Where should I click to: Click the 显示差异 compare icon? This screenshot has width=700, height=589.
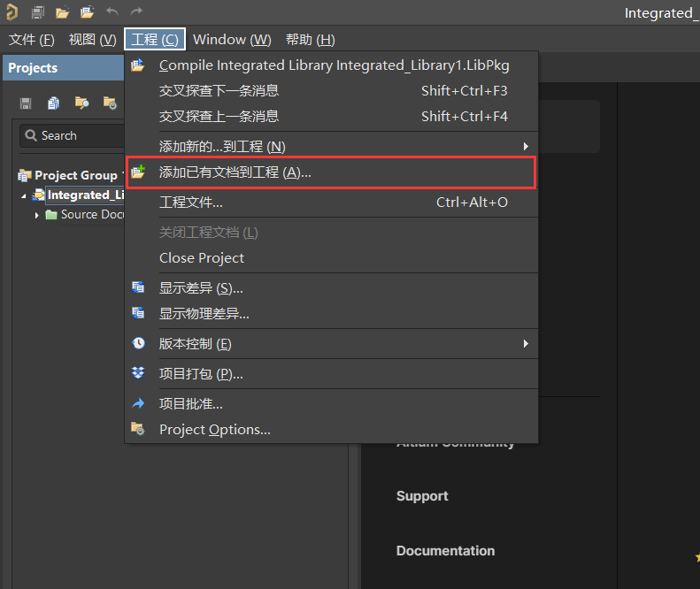(138, 287)
